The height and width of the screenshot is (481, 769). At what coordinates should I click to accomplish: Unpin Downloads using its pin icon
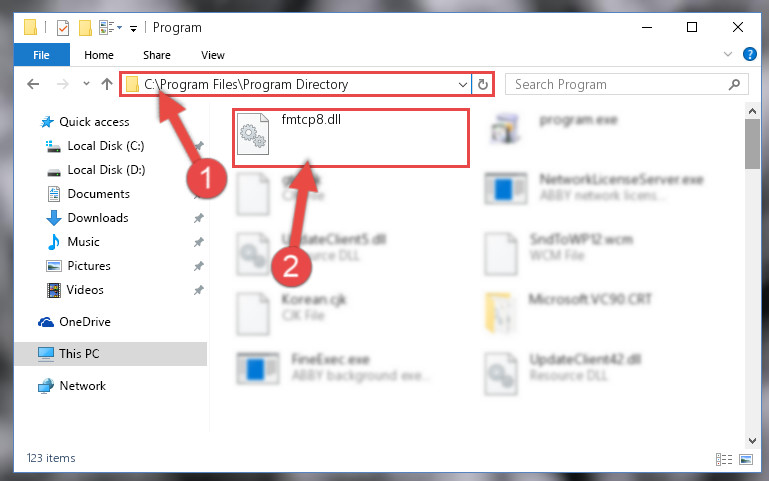coord(199,218)
